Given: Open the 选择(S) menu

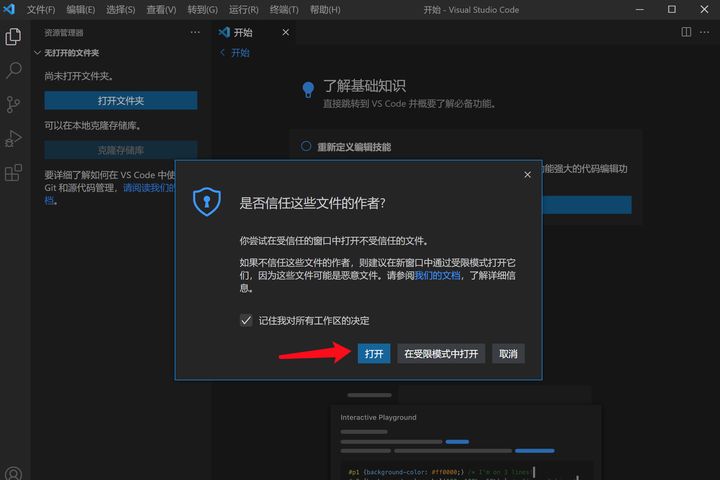Looking at the screenshot, I should coord(121,10).
